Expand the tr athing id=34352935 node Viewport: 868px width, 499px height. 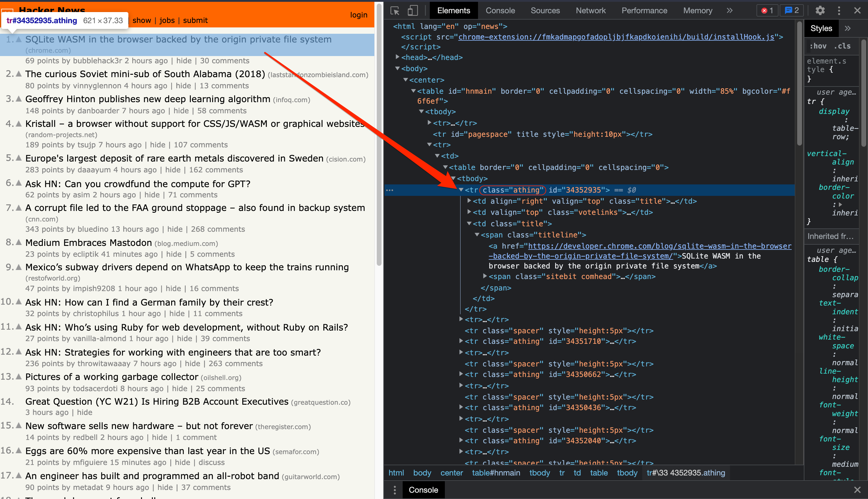[x=463, y=190]
